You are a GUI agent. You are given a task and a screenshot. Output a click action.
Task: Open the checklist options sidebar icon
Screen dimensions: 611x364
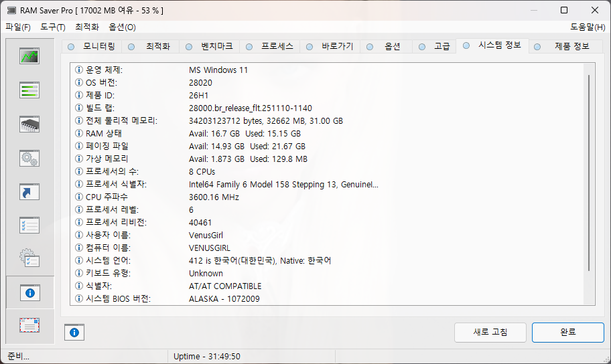(x=29, y=225)
